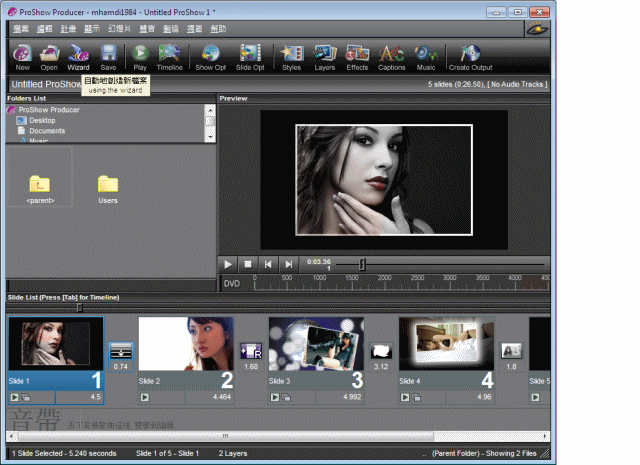Open transition icon after Slide 1 (0.74)

click(121, 351)
